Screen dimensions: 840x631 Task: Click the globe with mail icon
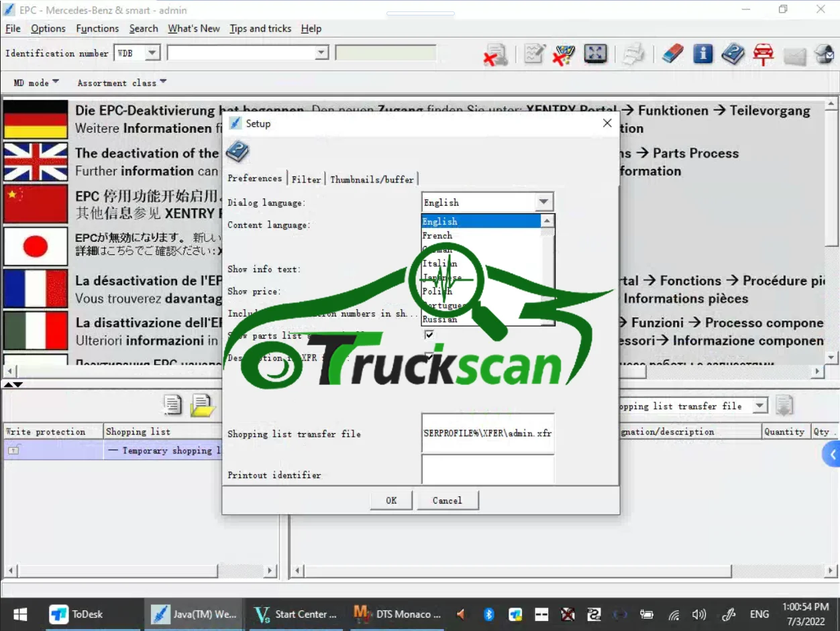pyautogui.click(x=825, y=54)
